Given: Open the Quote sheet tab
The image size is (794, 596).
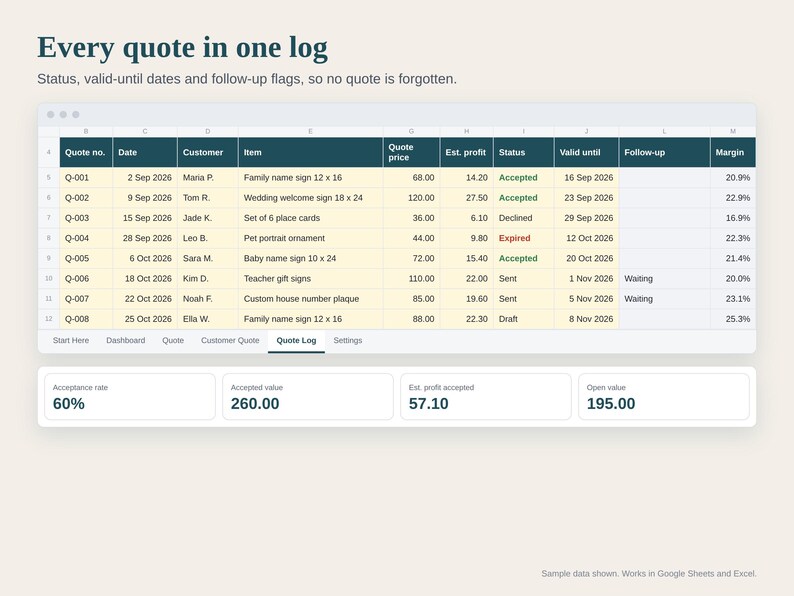Looking at the screenshot, I should (173, 341).
